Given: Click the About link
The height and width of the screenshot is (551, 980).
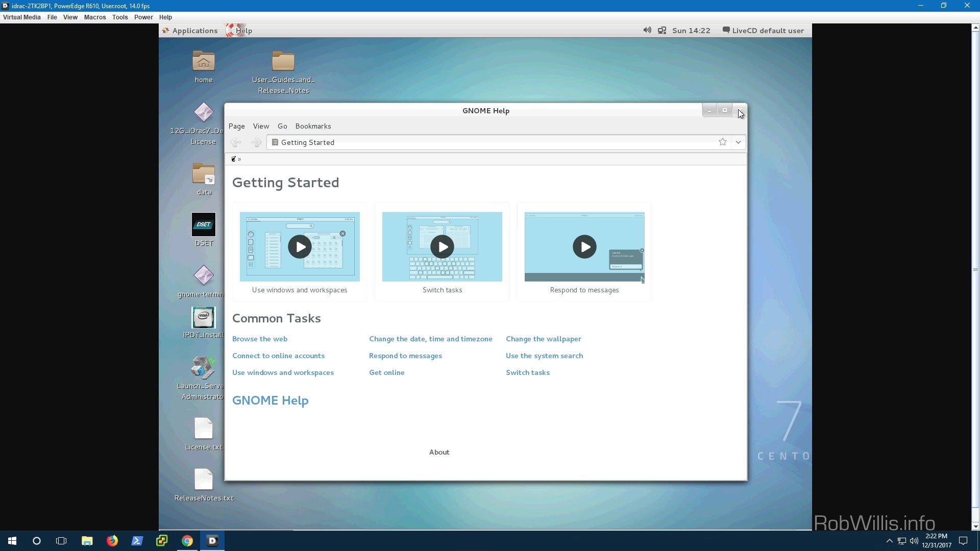Looking at the screenshot, I should (x=439, y=452).
